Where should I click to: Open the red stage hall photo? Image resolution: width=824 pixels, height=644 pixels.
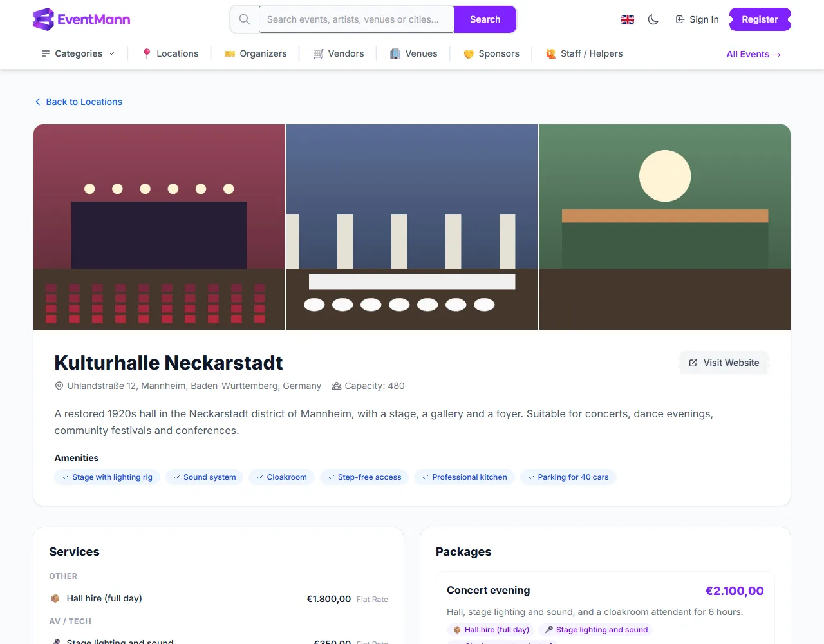[x=160, y=227]
